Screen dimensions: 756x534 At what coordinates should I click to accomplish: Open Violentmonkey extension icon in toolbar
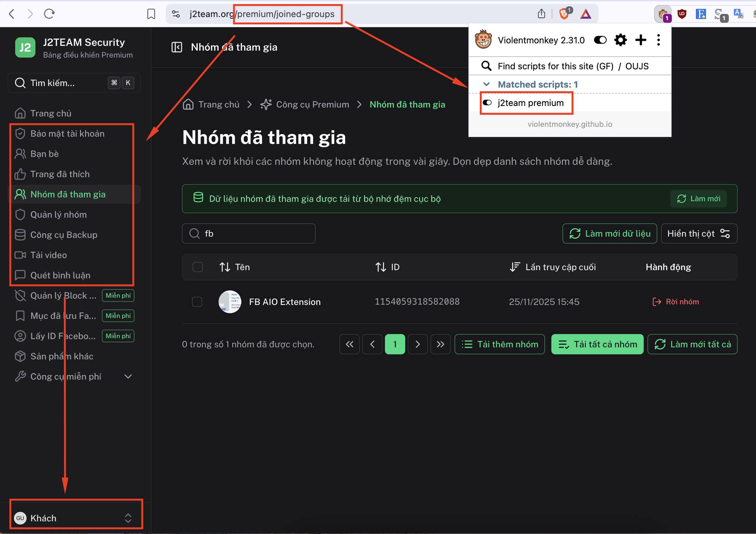[663, 14]
